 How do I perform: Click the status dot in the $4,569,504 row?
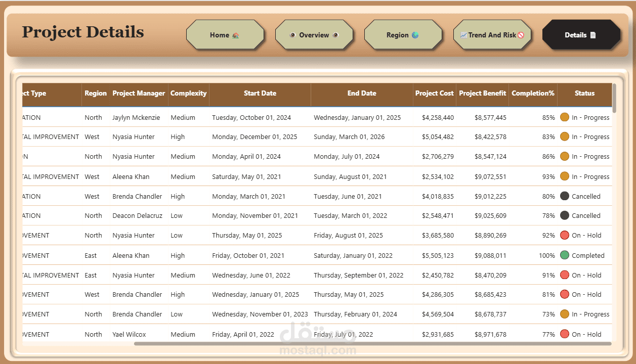(x=565, y=314)
